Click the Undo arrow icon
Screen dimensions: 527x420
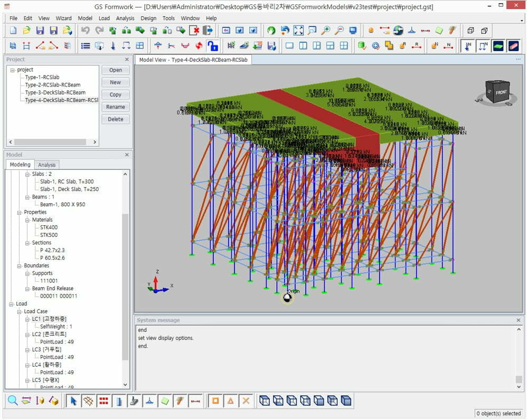point(86,30)
